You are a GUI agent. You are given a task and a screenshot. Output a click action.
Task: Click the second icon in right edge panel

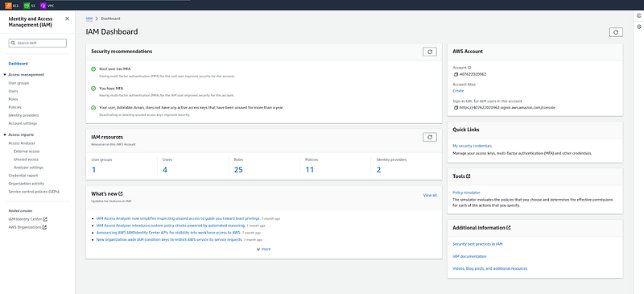point(639,27)
